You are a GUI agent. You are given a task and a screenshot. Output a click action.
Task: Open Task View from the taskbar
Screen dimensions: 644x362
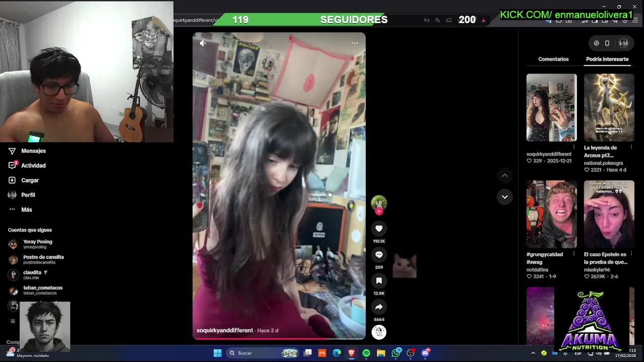click(x=307, y=353)
